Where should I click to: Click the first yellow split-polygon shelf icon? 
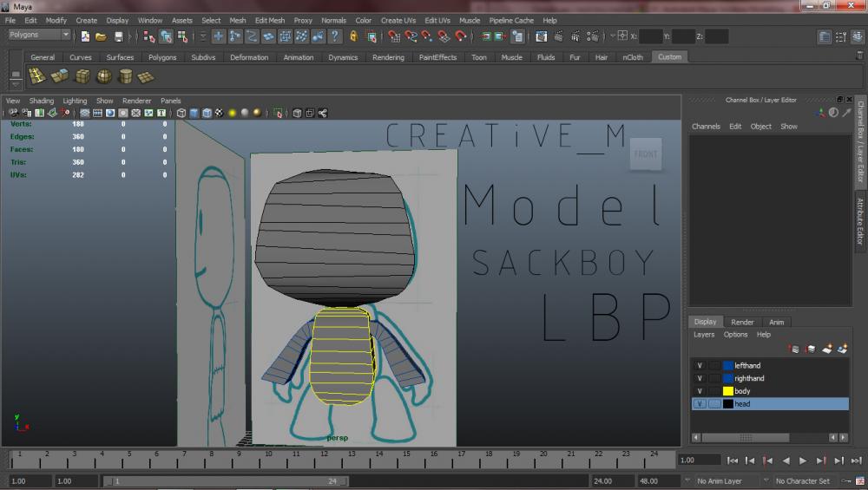tap(37, 76)
